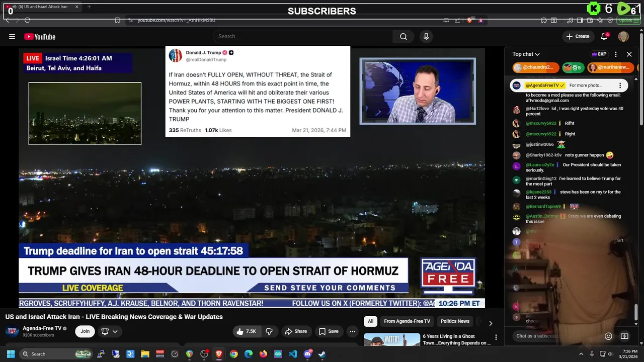Open Agenda-Free TV channel avatar
This screenshot has width=644, height=362.
pos(13,331)
